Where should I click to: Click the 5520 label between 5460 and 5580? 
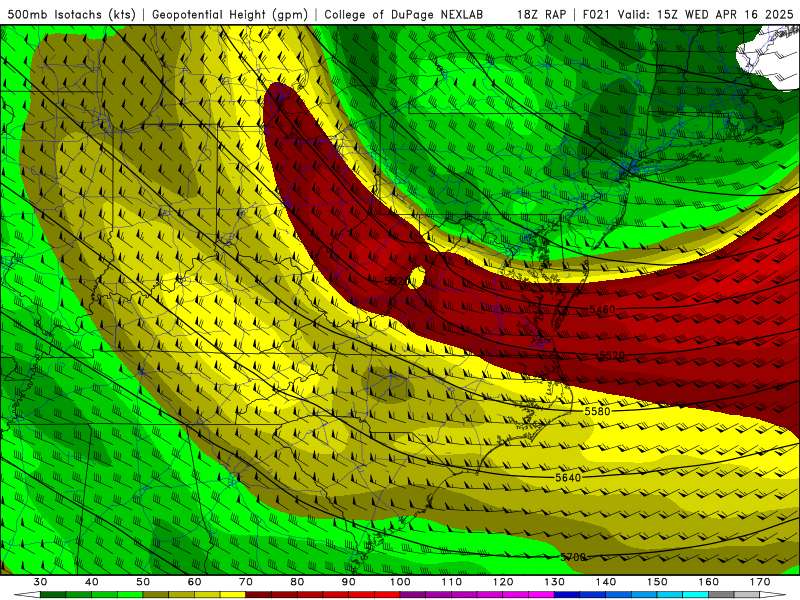[x=612, y=355]
